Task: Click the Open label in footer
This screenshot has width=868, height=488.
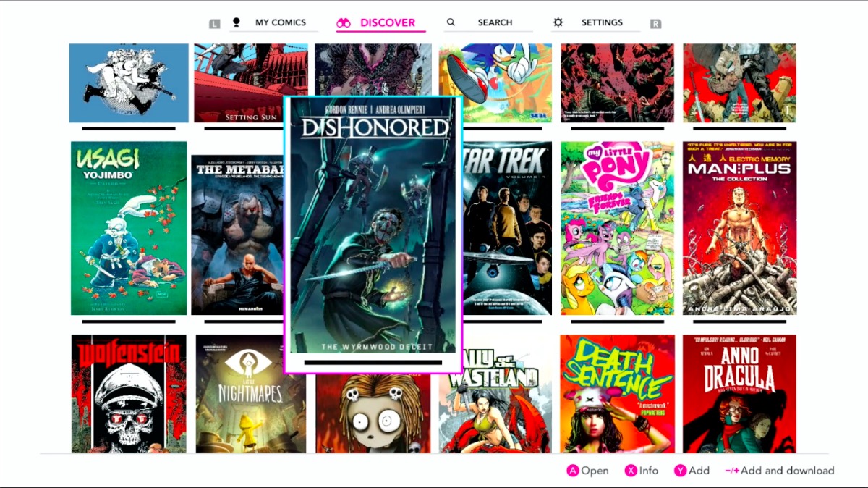Action: click(595, 471)
